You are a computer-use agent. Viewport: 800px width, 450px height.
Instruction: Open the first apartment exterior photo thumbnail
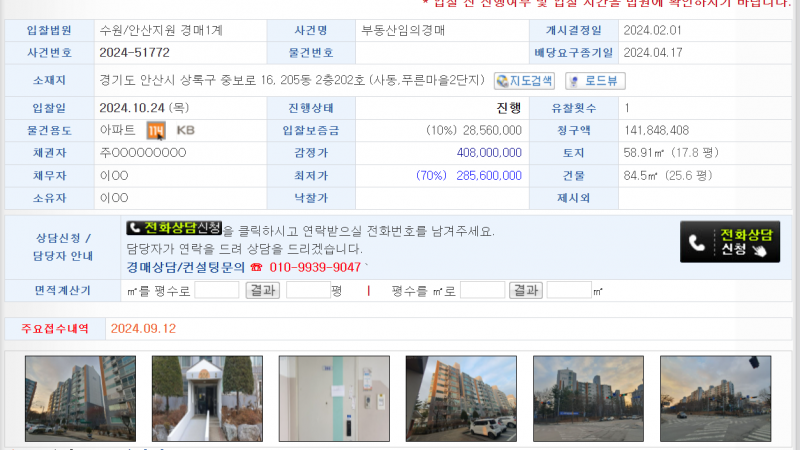click(x=66, y=399)
